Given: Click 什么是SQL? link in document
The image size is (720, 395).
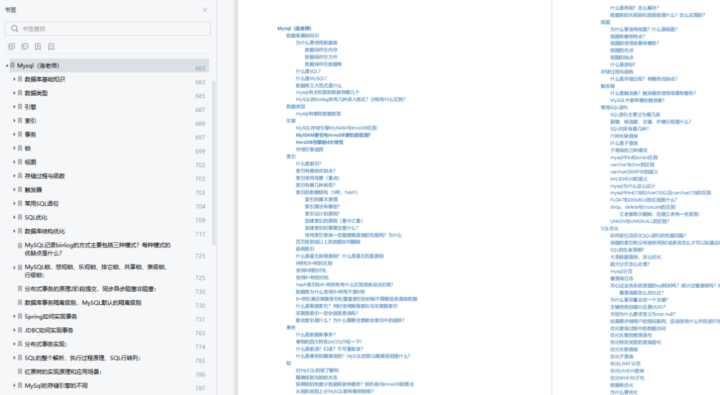Looking at the screenshot, I should tap(308, 71).
